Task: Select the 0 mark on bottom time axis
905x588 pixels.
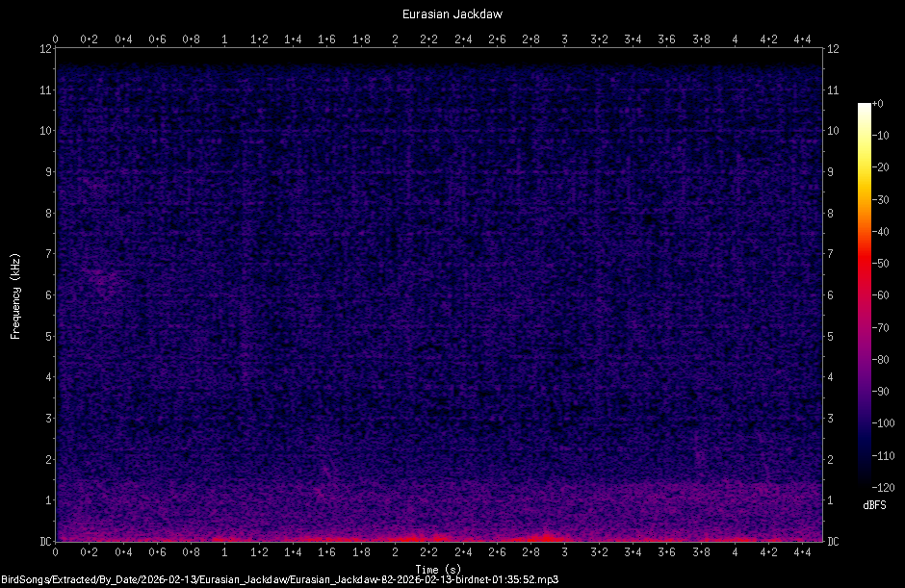Action: click(x=56, y=552)
